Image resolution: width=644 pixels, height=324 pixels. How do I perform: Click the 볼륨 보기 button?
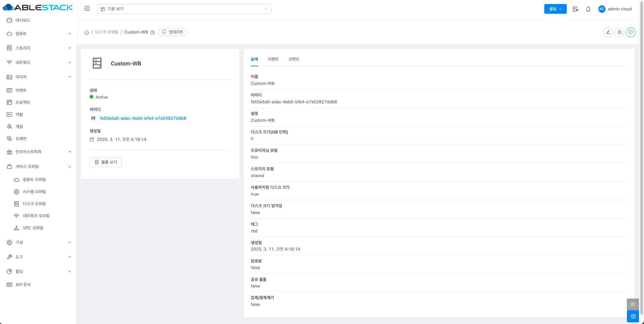tap(106, 162)
